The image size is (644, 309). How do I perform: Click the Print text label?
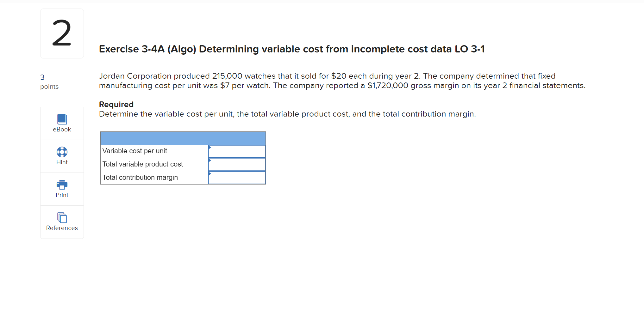(62, 195)
